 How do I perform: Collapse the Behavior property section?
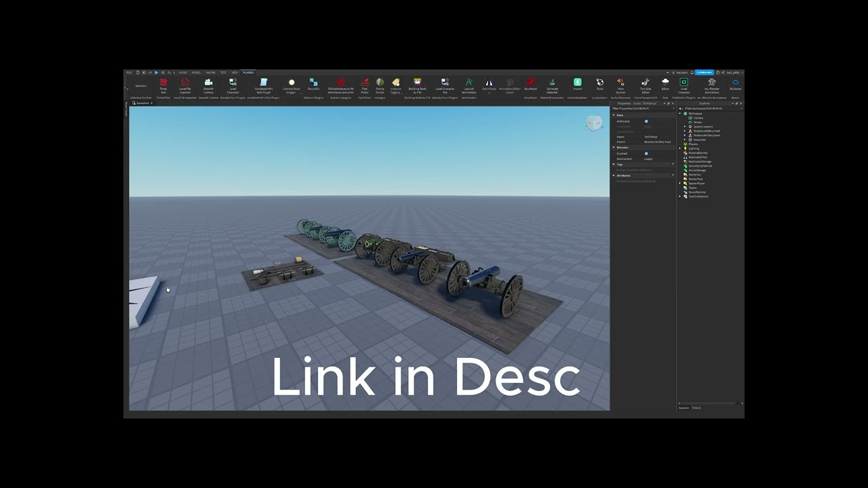[614, 147]
